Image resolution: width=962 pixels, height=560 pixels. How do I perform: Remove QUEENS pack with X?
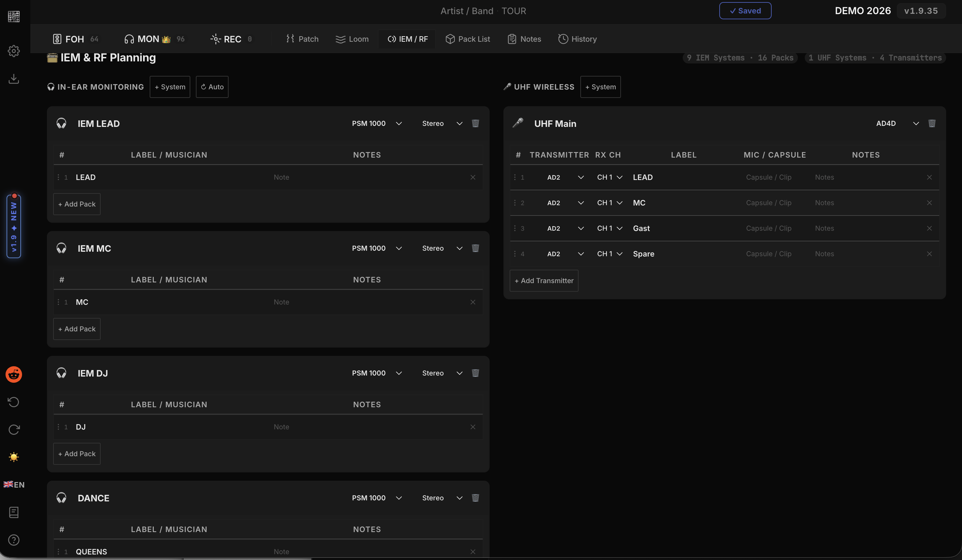pyautogui.click(x=473, y=552)
